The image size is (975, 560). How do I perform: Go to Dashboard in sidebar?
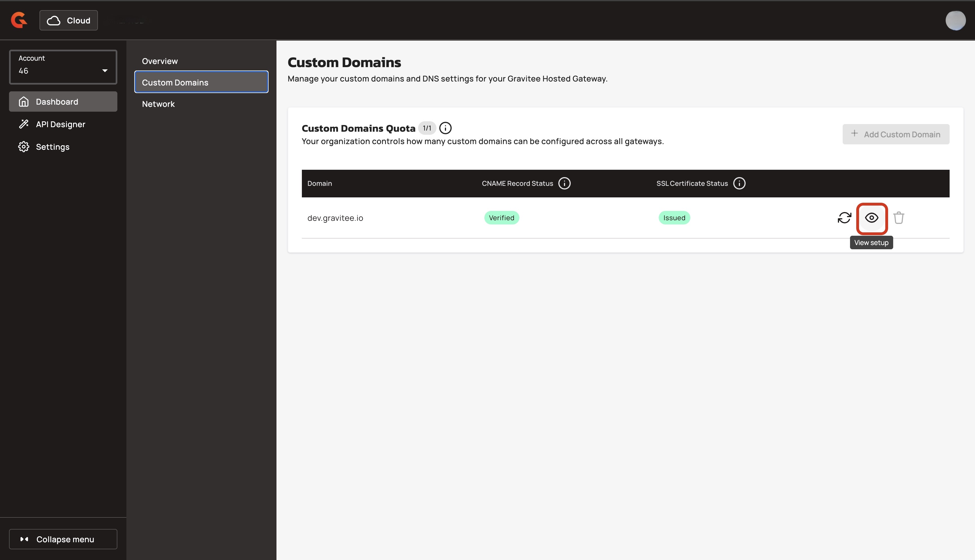[57, 102]
